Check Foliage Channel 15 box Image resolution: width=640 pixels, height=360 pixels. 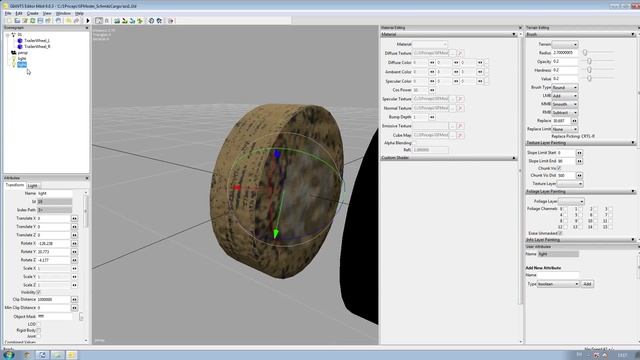pyautogui.click(x=610, y=227)
